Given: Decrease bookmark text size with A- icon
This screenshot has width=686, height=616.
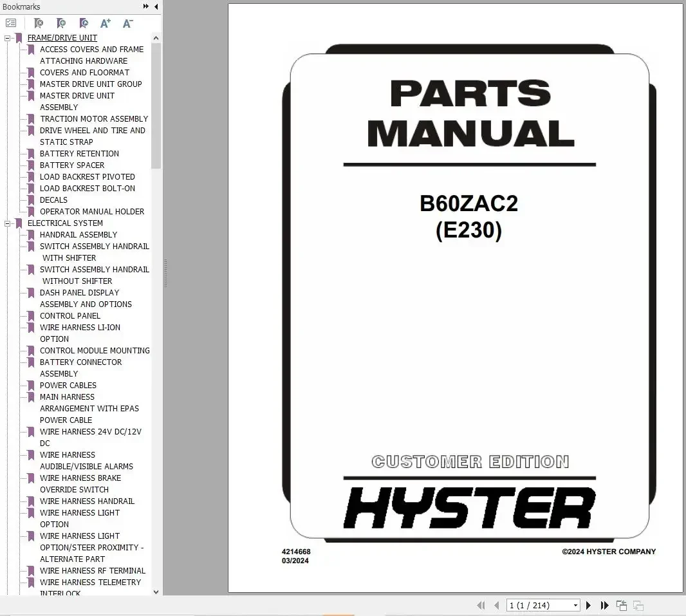Looking at the screenshot, I should [x=127, y=23].
